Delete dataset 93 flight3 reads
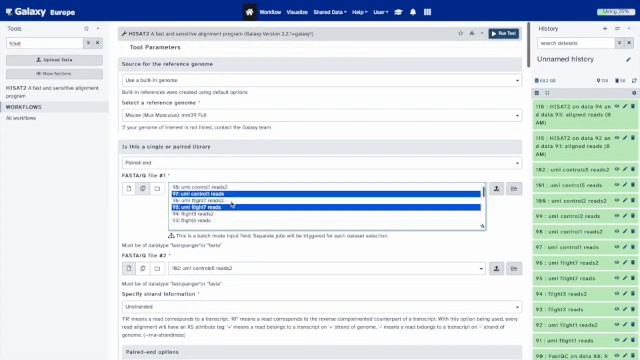640x360 pixels. 633,309
